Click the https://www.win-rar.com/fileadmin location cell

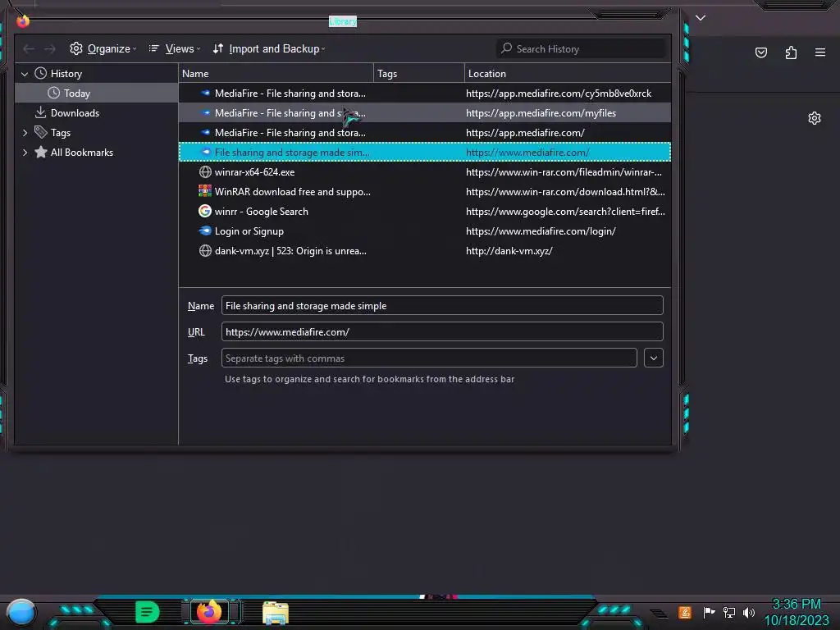tap(564, 172)
